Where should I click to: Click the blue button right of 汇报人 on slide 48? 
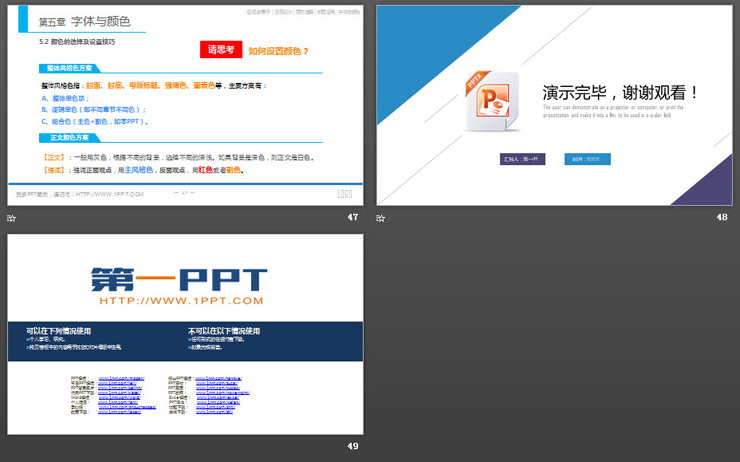click(x=588, y=159)
